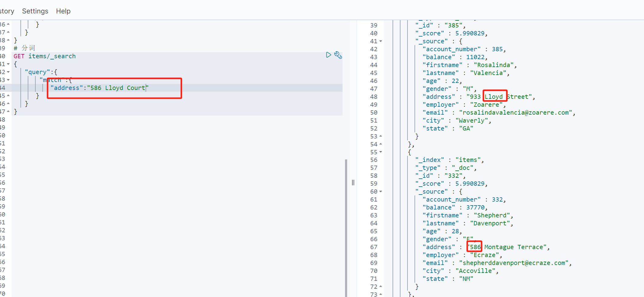Click the GET items/_search request line
This screenshot has width=644, height=297.
click(44, 56)
